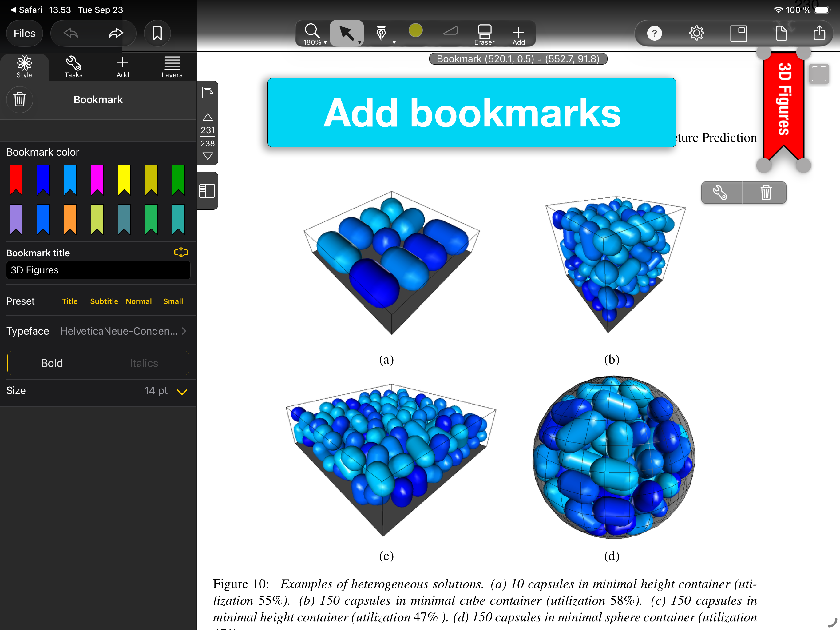Viewport: 840px width, 630px height.
Task: Click the undo arrow
Action: pyautogui.click(x=71, y=34)
